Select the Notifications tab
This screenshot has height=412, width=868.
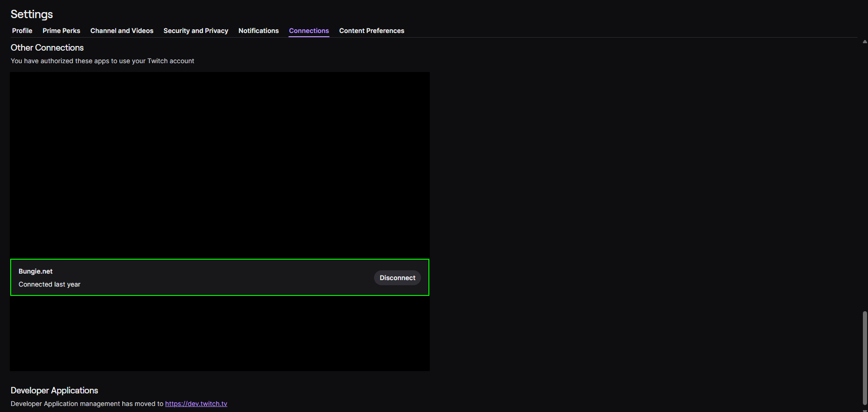pos(258,31)
